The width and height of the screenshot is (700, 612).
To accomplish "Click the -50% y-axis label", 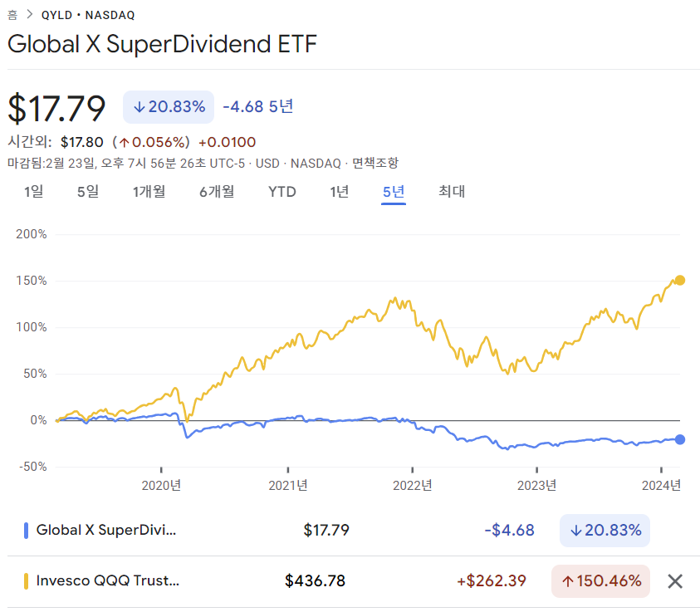I will (x=33, y=467).
